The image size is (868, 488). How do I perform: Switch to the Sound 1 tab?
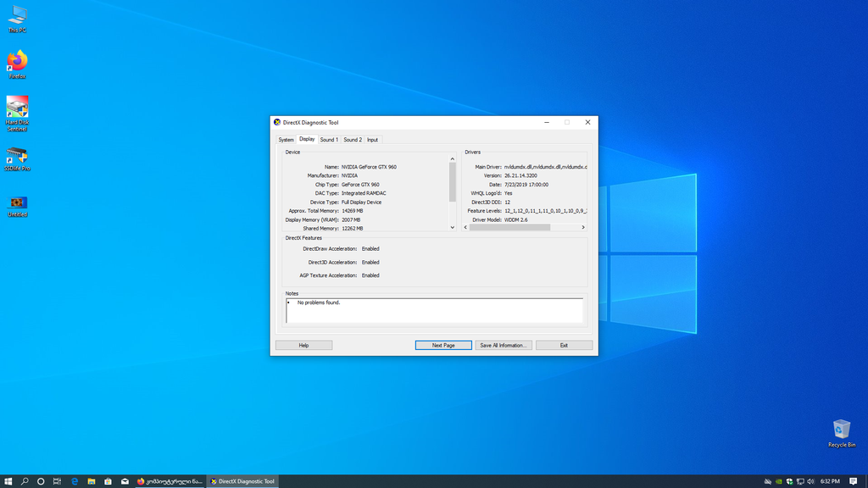pyautogui.click(x=328, y=140)
